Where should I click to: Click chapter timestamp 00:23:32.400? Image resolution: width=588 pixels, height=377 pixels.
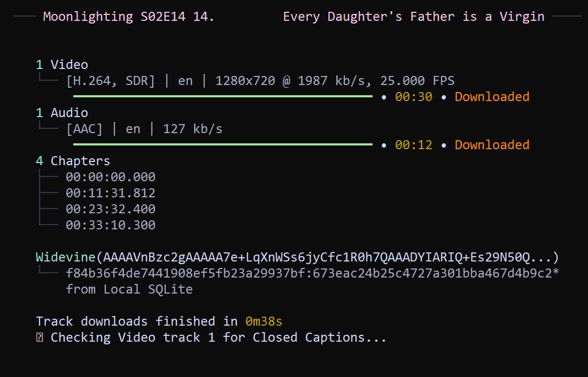click(111, 209)
